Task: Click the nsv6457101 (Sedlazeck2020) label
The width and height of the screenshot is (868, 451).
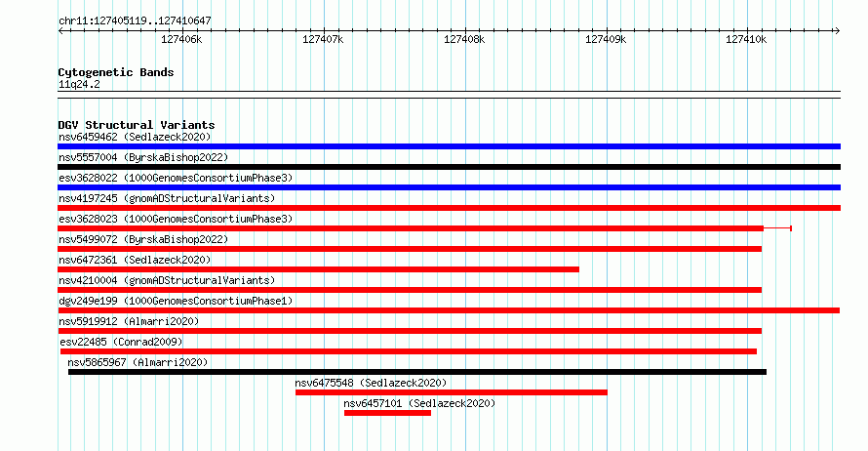Action: point(419,403)
